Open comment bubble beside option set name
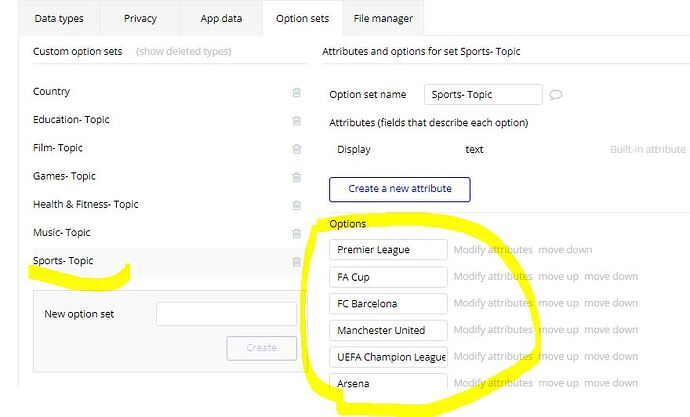 (556, 95)
